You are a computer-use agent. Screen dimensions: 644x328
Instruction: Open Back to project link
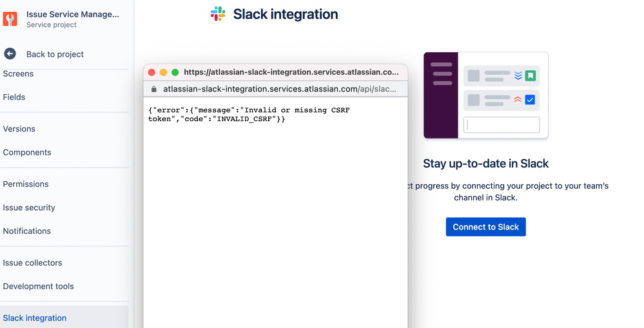55,54
